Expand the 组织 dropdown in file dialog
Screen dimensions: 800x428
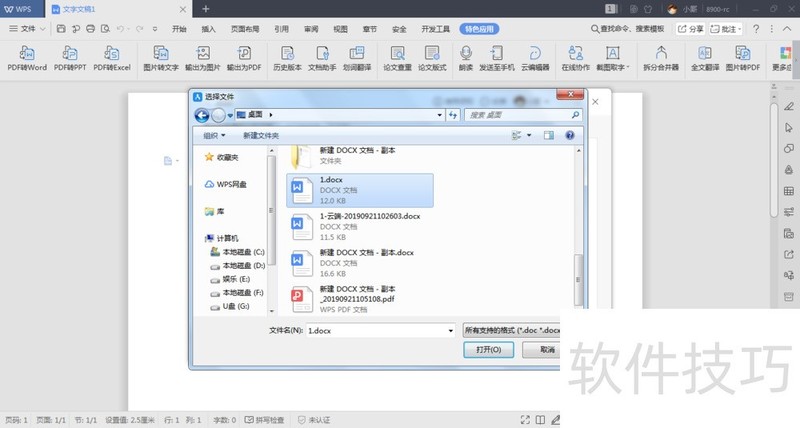point(214,136)
